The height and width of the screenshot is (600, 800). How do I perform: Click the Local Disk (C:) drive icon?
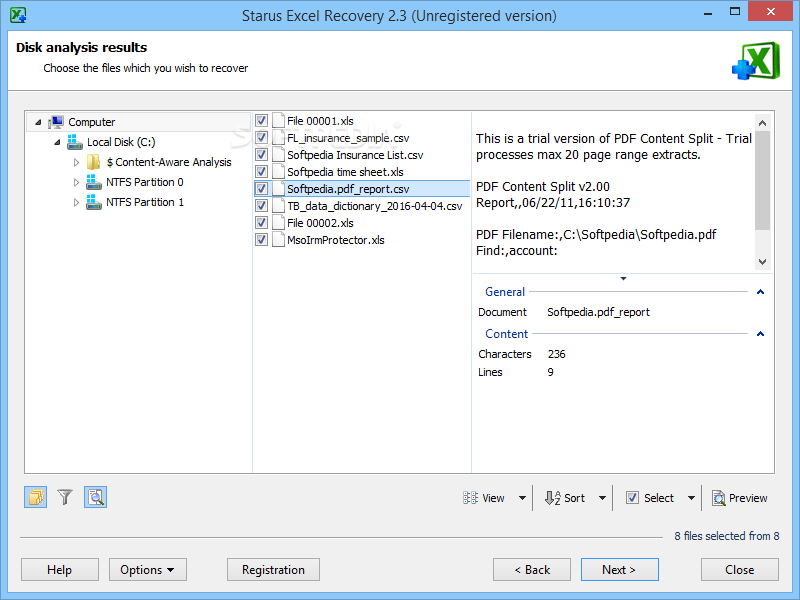pos(75,142)
